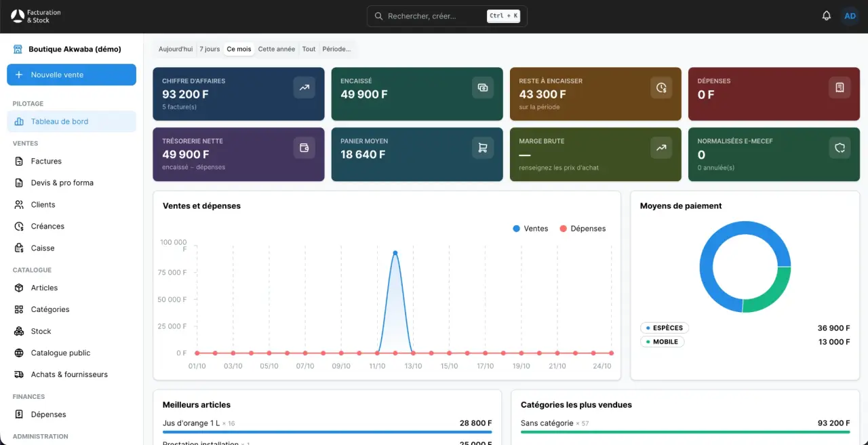868x445 pixels.
Task: Open the Créances page
Action: 71,226
